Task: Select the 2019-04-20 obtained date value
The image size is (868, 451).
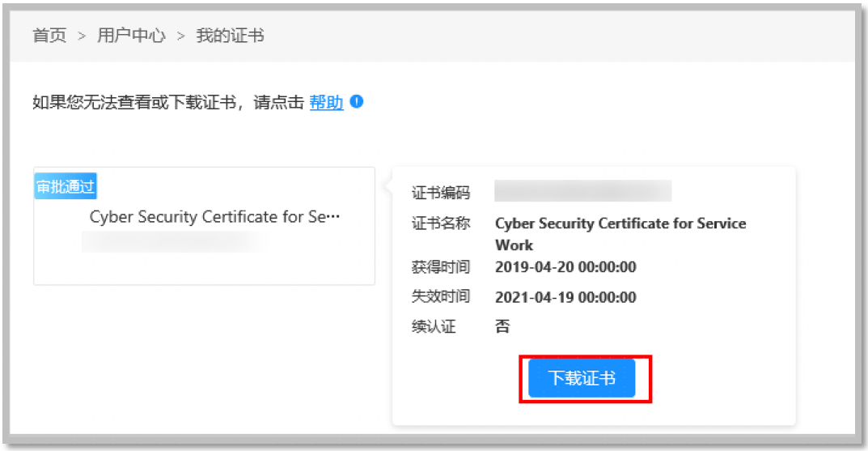Action: click(565, 267)
